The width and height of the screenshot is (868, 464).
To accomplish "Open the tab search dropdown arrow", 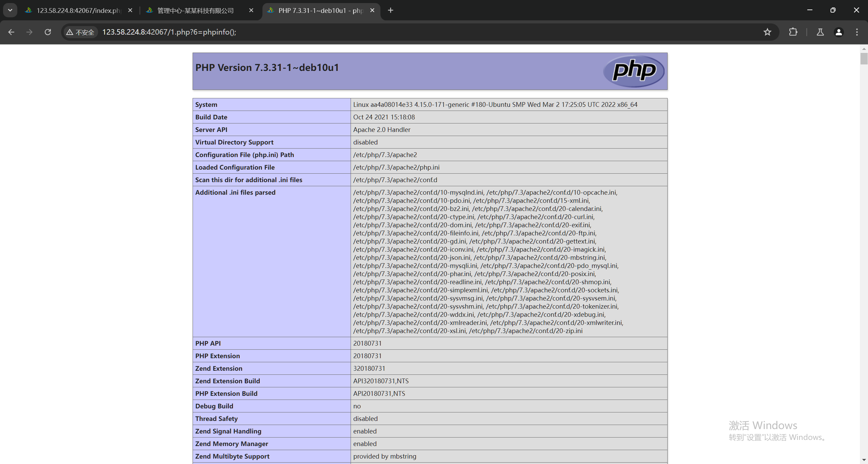I will [10, 10].
